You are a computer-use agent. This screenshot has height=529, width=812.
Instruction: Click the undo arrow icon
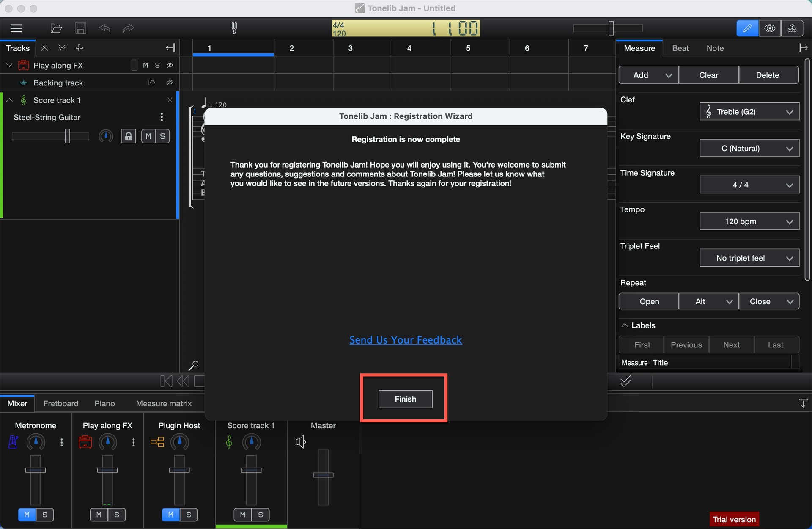pos(104,28)
